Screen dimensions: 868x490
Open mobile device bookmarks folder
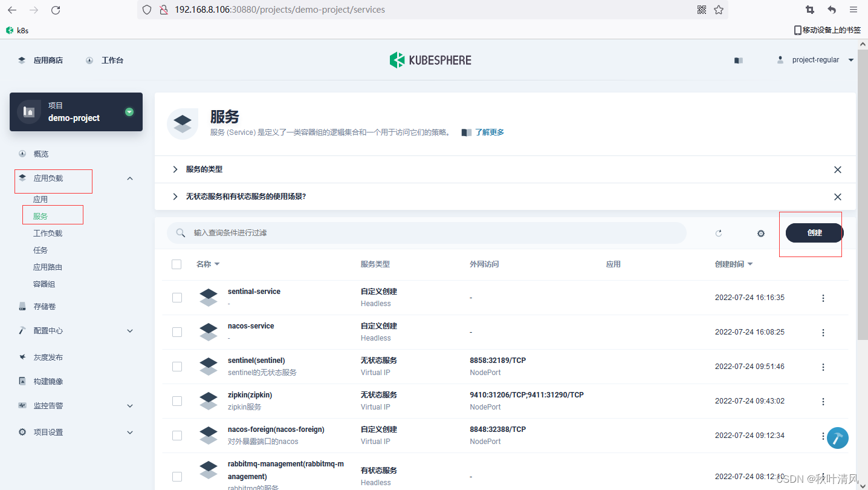(827, 30)
